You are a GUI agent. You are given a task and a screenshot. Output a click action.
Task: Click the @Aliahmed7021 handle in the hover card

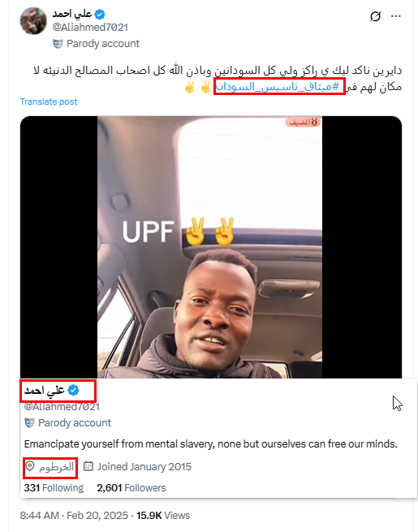point(62,406)
